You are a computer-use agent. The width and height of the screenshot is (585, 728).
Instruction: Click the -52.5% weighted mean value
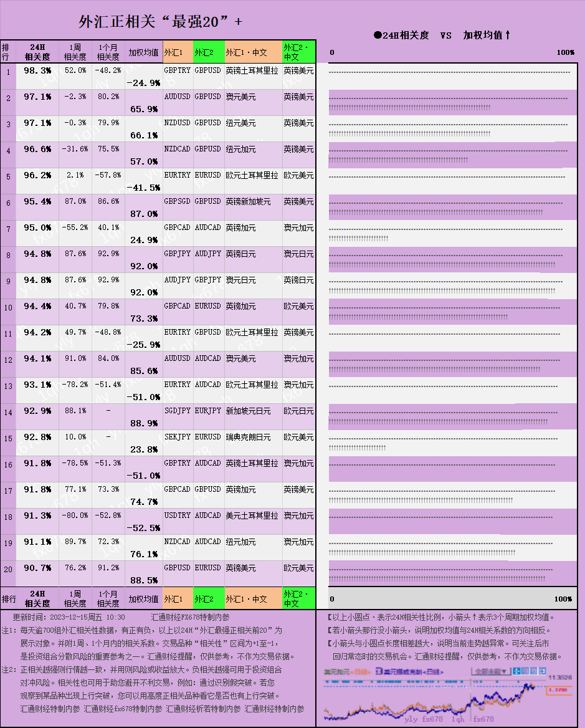tap(143, 529)
